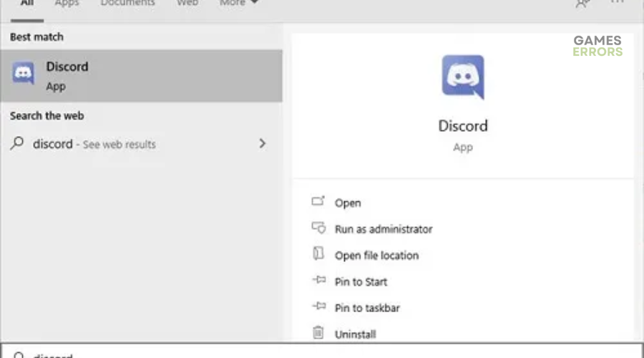The image size is (644, 358).
Task: Click in the search box at bottom
Action: pos(322,351)
